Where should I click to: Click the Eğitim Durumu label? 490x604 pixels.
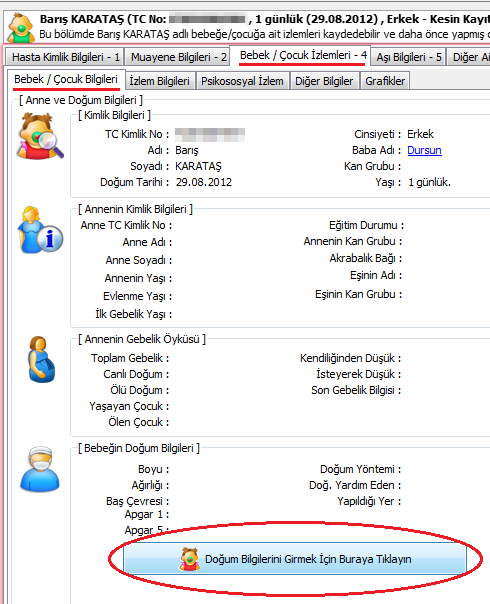[x=366, y=225]
